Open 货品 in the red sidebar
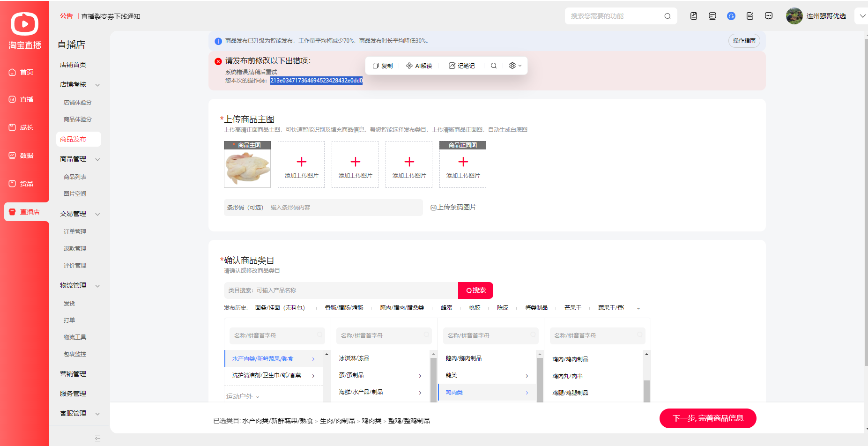This screenshot has height=446, width=868. pos(22,184)
